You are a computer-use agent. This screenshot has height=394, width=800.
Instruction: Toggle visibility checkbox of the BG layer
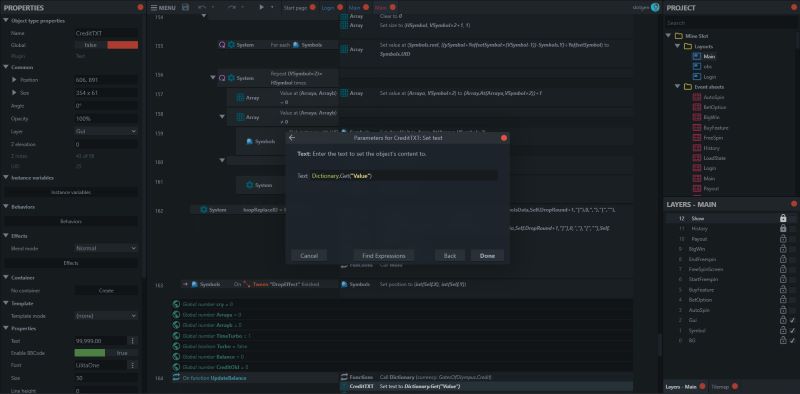[x=792, y=340]
